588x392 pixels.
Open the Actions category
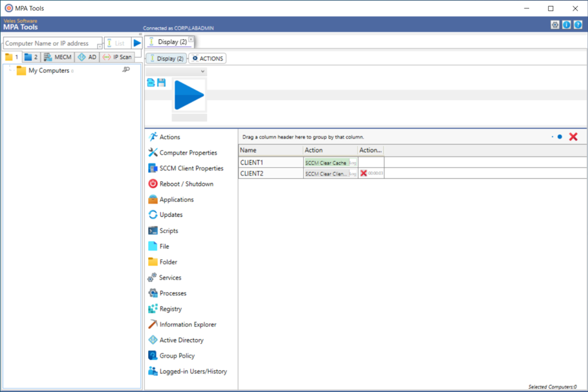tap(164, 137)
